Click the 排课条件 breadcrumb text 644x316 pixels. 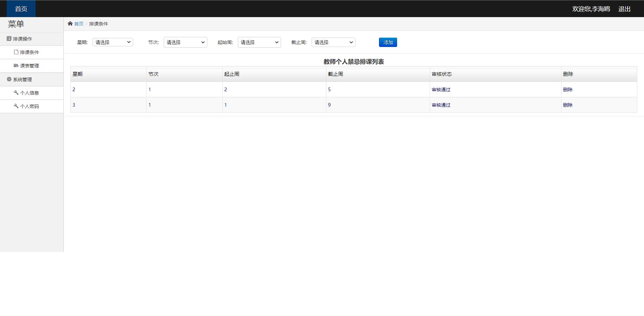pos(99,24)
